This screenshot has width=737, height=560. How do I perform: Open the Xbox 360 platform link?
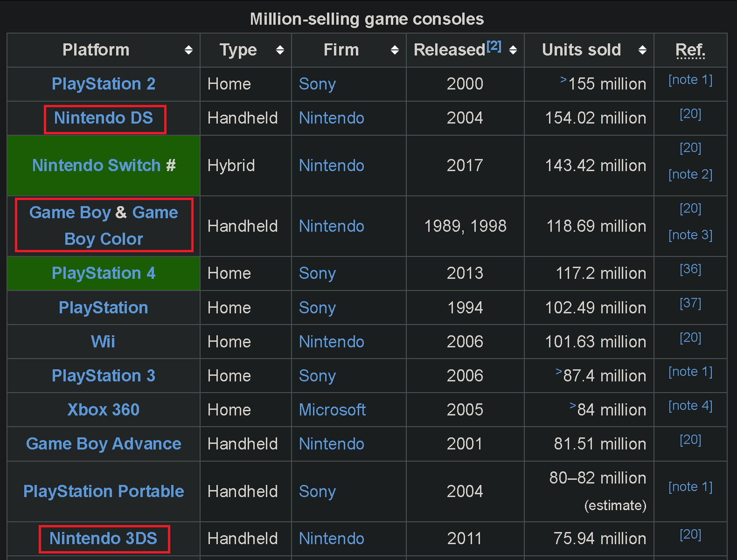104,410
